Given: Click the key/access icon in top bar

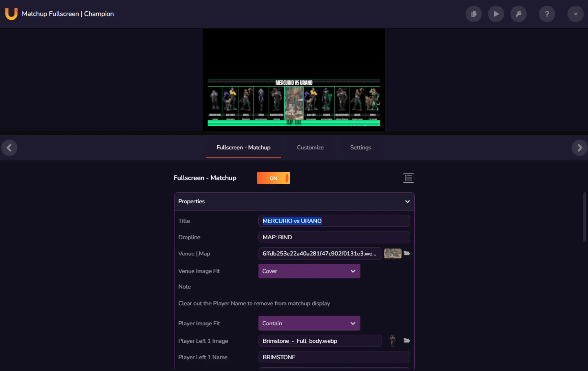Looking at the screenshot, I should [x=518, y=14].
